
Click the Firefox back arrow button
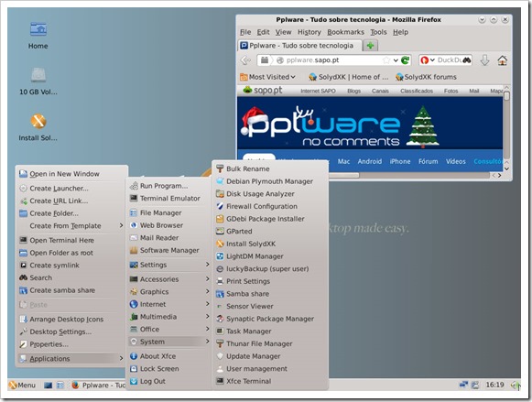click(245, 60)
